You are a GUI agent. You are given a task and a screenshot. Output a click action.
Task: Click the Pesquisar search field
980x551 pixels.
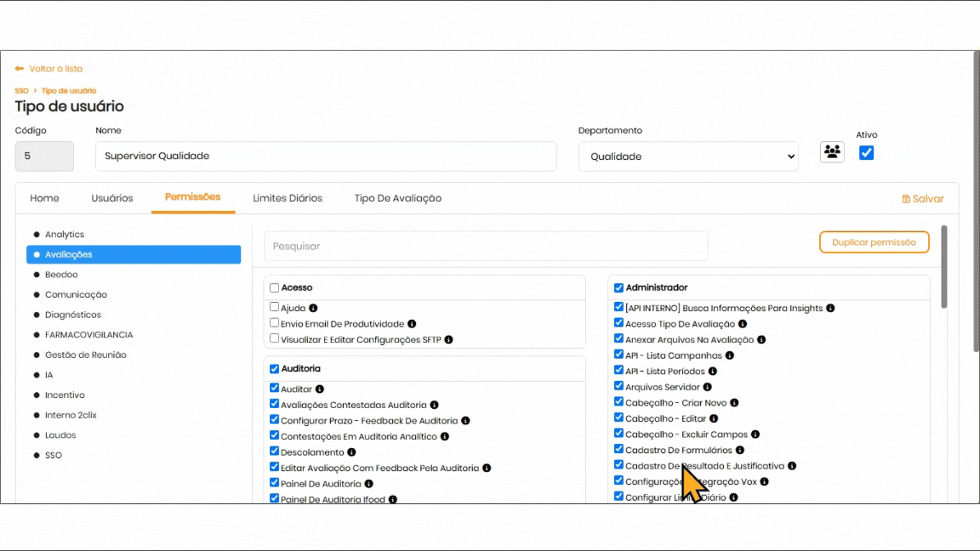[485, 247]
